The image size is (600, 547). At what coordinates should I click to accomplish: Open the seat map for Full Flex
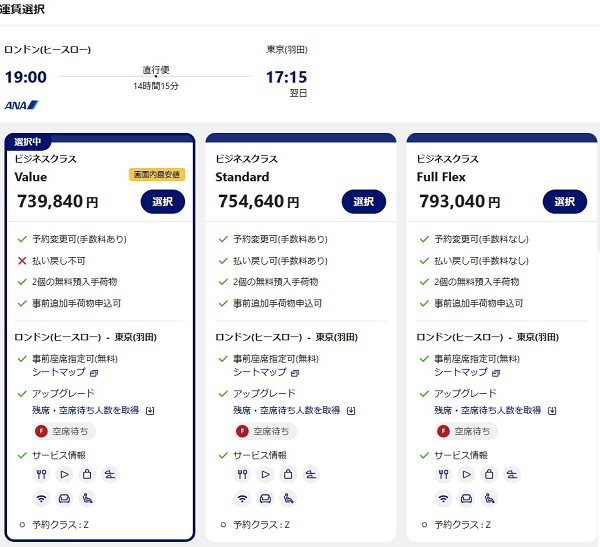click(x=466, y=372)
